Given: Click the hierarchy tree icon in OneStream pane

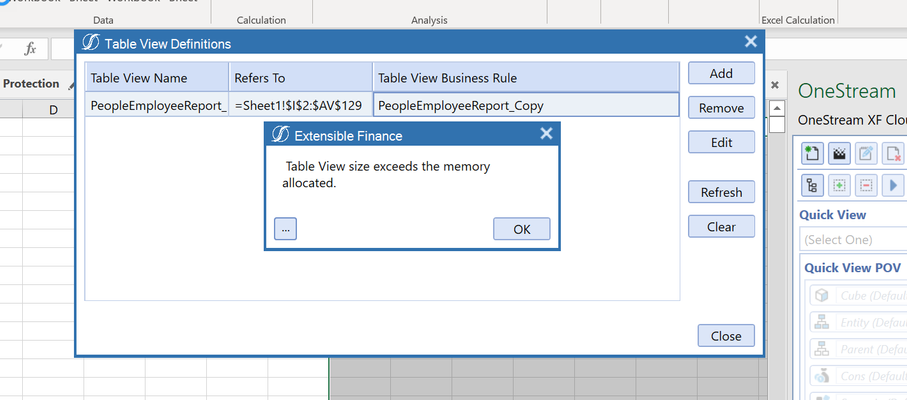Looking at the screenshot, I should (812, 186).
